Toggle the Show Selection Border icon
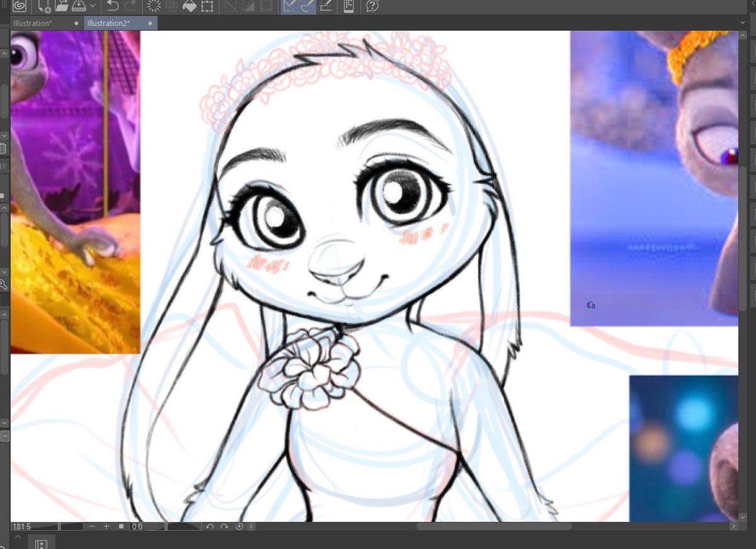This screenshot has height=549, width=756. coord(266,6)
